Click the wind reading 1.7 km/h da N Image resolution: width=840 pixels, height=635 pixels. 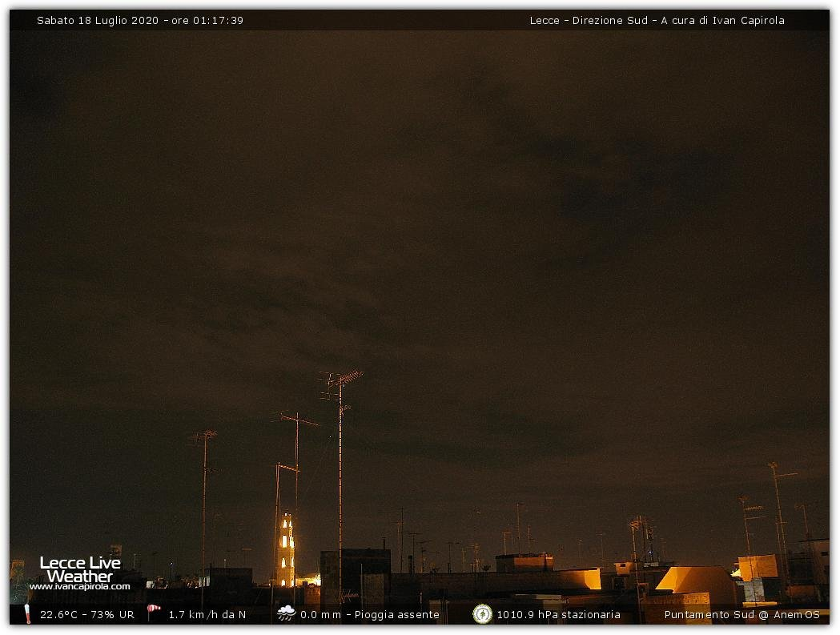(x=207, y=615)
